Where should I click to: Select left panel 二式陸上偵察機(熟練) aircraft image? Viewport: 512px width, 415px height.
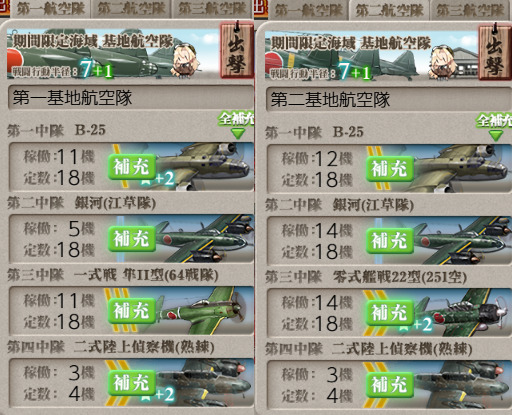click(x=204, y=382)
